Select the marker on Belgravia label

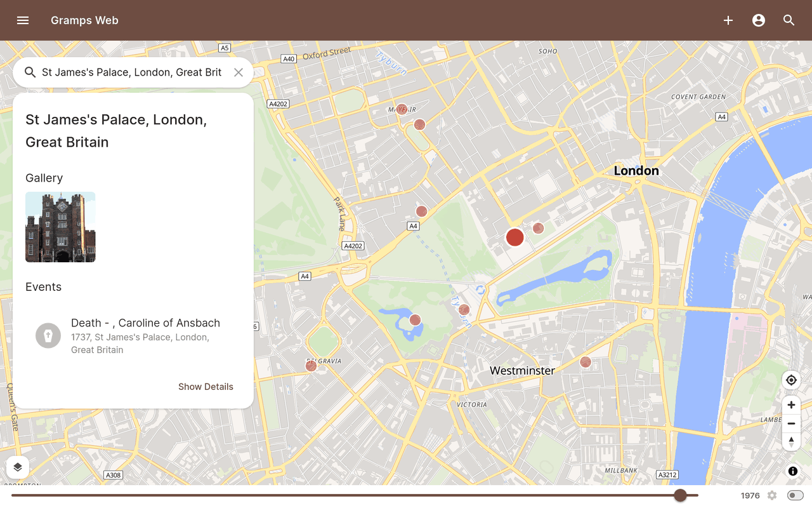(311, 366)
